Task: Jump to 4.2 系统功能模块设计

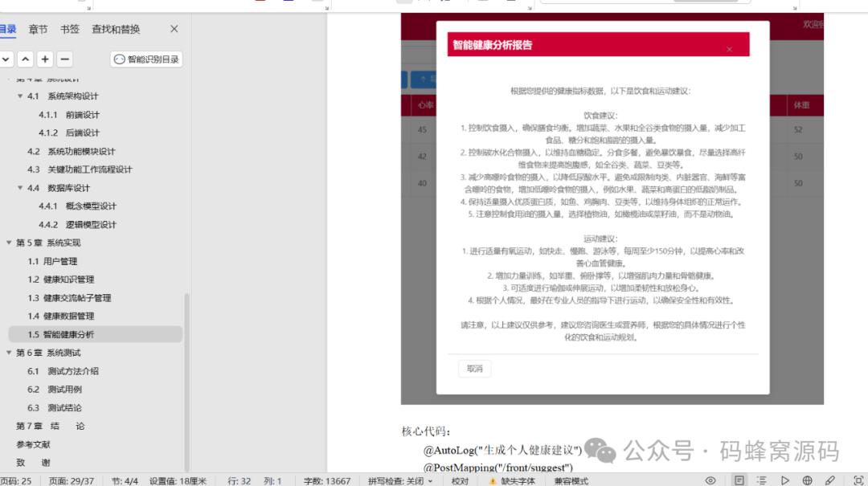Action: tap(72, 152)
